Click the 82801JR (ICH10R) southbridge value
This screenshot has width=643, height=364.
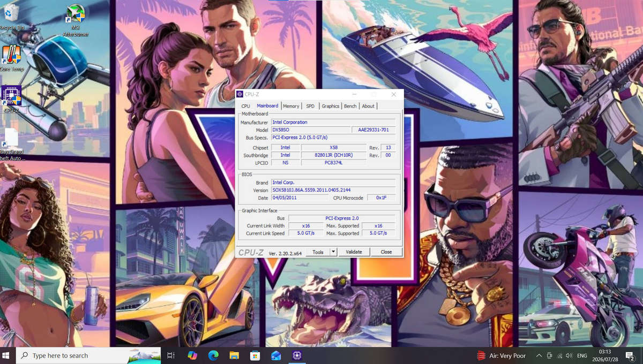pos(333,155)
